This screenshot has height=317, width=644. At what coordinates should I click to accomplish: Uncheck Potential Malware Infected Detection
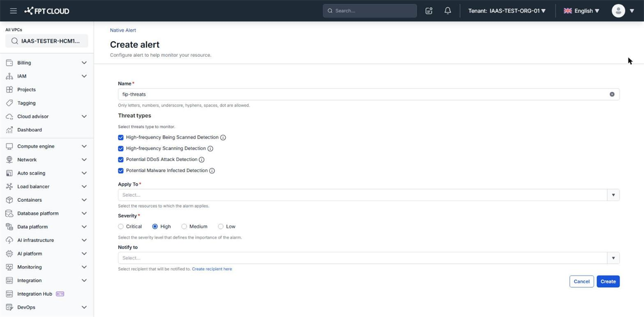point(121,171)
